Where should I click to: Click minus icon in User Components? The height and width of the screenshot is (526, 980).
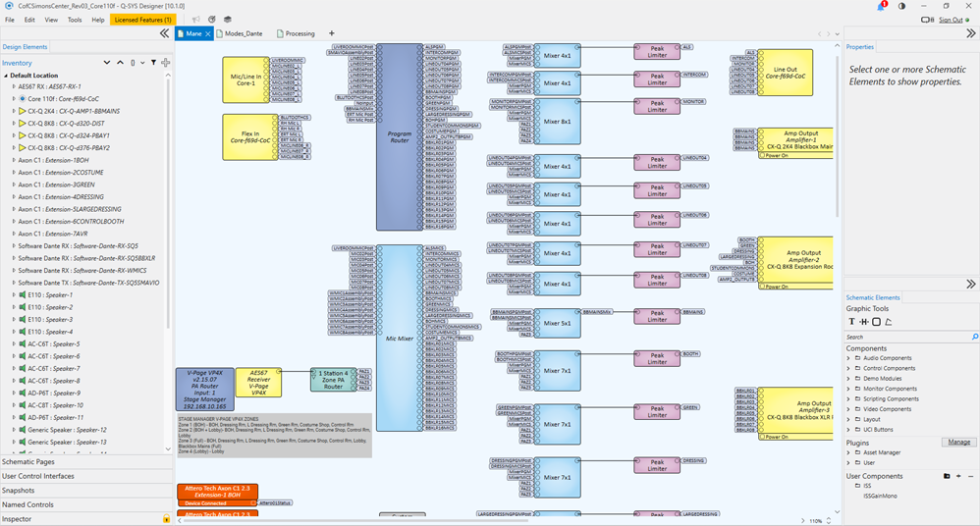(970, 476)
